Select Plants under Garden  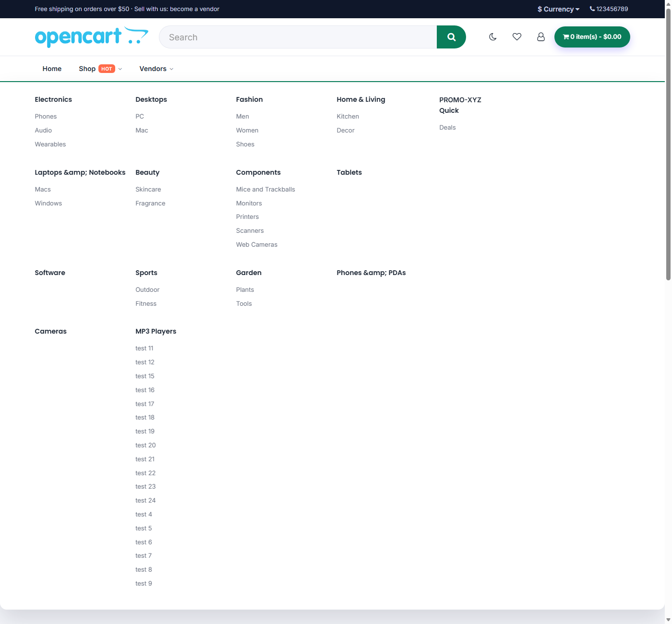click(245, 289)
